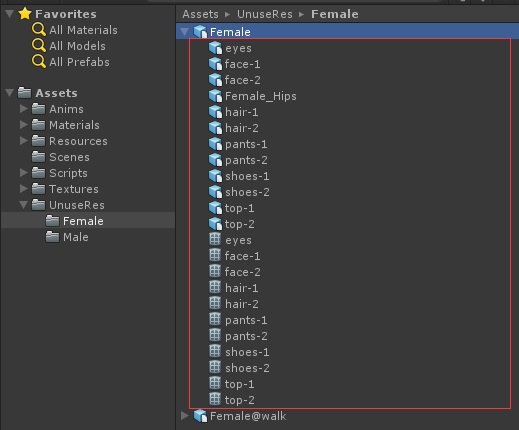Click the shoes-1 mesh grid icon

click(215, 351)
